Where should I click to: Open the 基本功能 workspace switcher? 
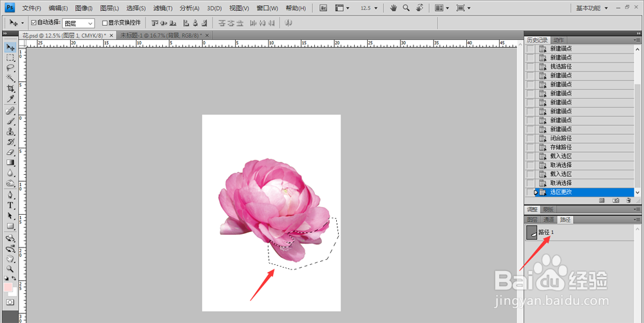coord(592,8)
